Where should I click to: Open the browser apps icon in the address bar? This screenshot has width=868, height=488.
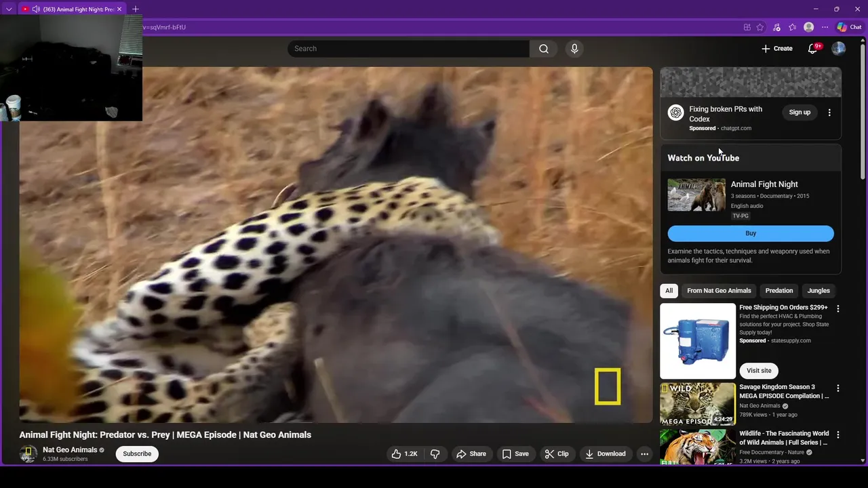pyautogui.click(x=747, y=27)
